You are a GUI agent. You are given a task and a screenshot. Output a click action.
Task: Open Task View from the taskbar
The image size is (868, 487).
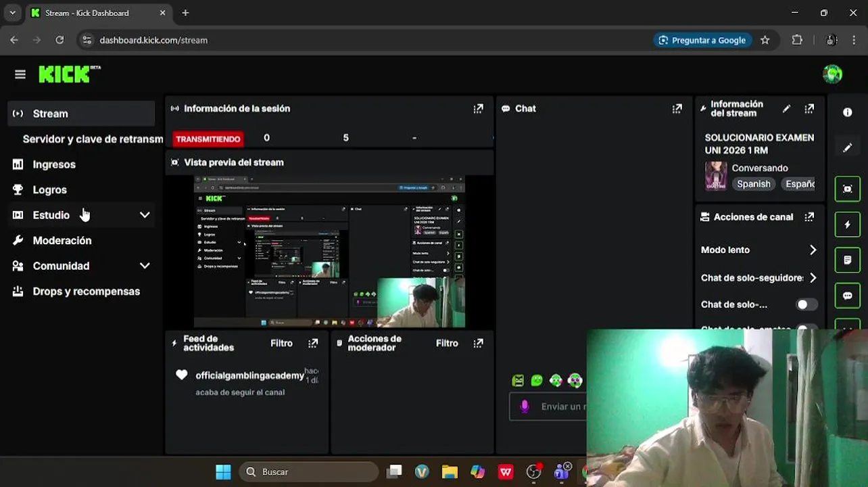pyautogui.click(x=395, y=472)
